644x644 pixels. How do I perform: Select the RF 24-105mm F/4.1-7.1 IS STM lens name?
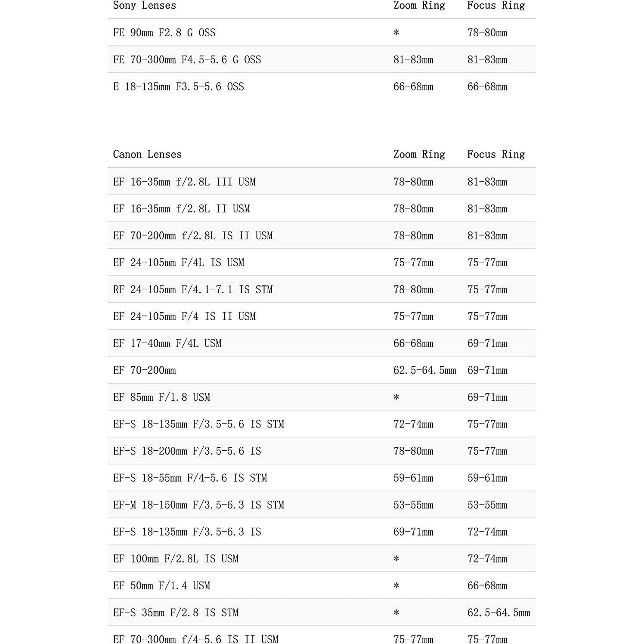(x=193, y=290)
